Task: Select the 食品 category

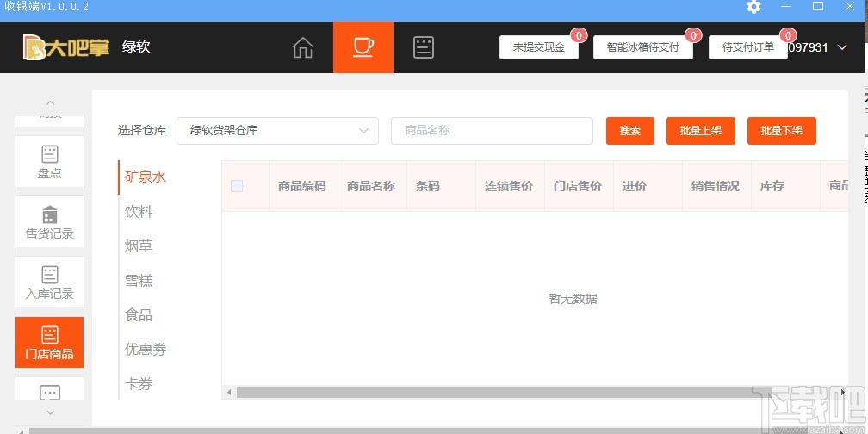Action: pos(139,315)
